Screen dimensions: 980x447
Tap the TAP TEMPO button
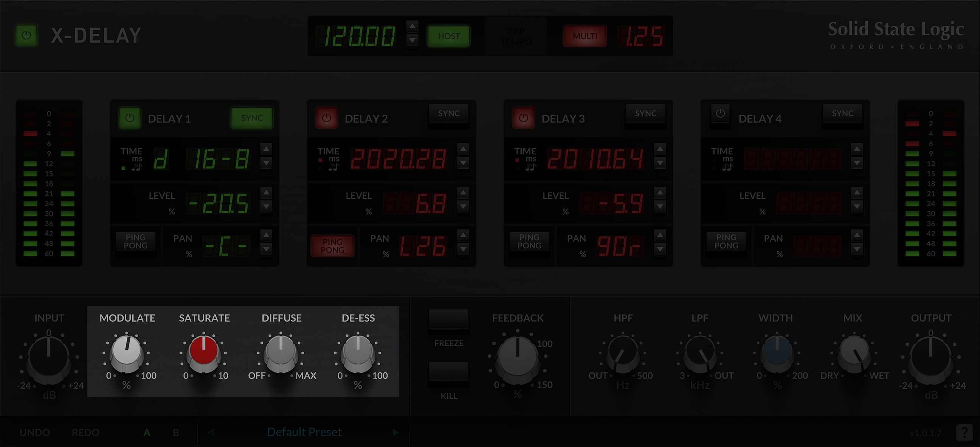(515, 36)
